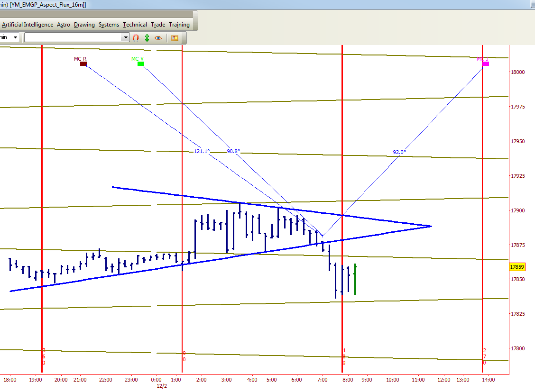This screenshot has height=392, width=535.
Task: Click the 90.8° aspect angle label
Action: coord(233,151)
